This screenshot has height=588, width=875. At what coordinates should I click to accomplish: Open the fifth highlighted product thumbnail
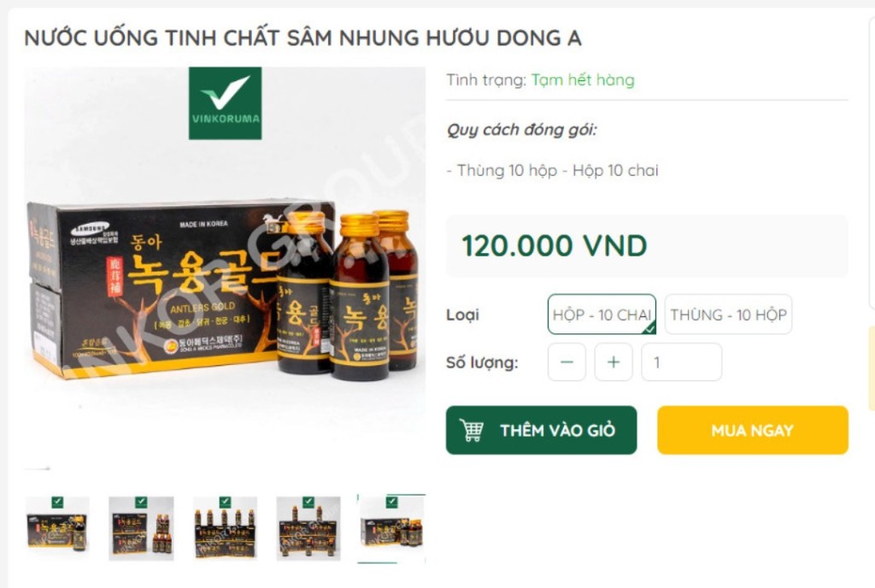click(391, 528)
